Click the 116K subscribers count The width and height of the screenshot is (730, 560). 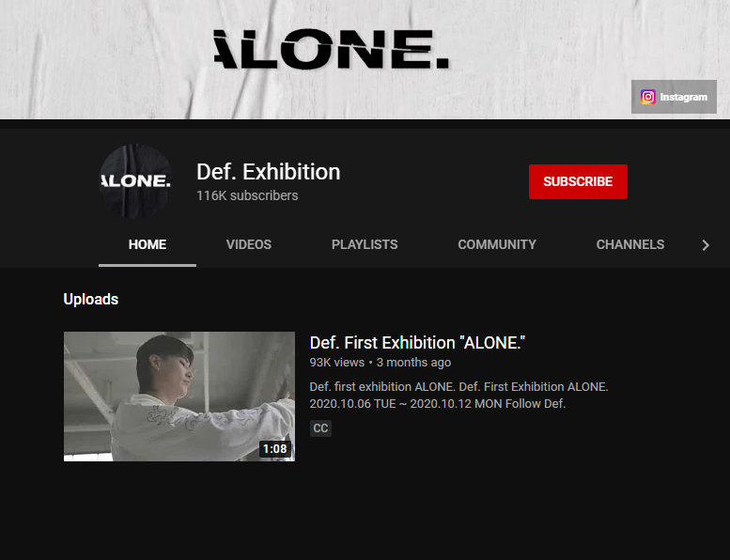pos(247,195)
